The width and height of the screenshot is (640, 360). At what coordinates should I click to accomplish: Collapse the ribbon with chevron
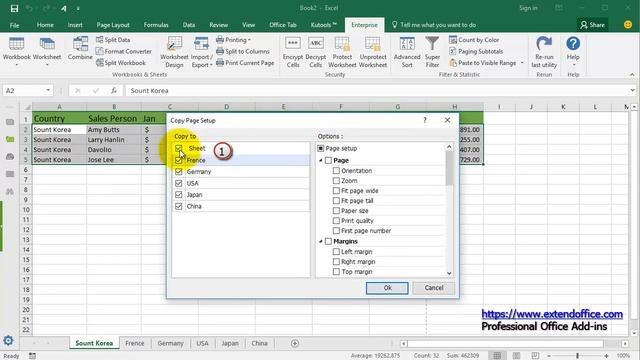(632, 75)
